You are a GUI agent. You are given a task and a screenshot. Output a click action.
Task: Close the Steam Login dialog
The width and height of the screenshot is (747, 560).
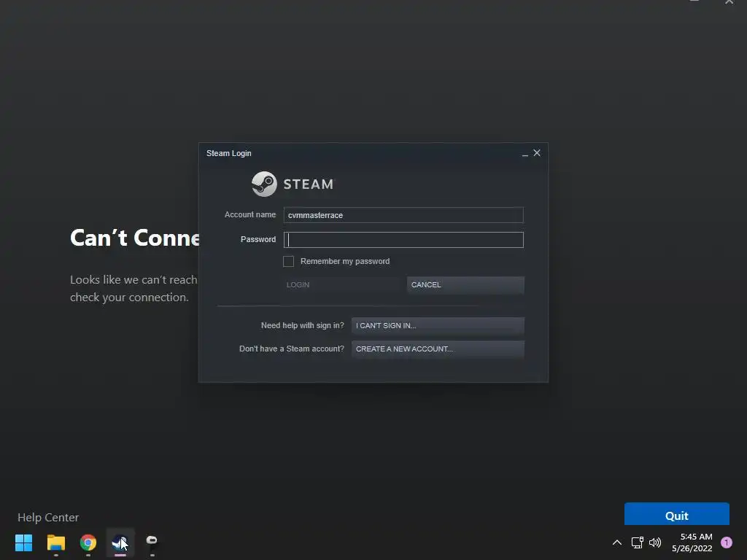[x=537, y=153]
